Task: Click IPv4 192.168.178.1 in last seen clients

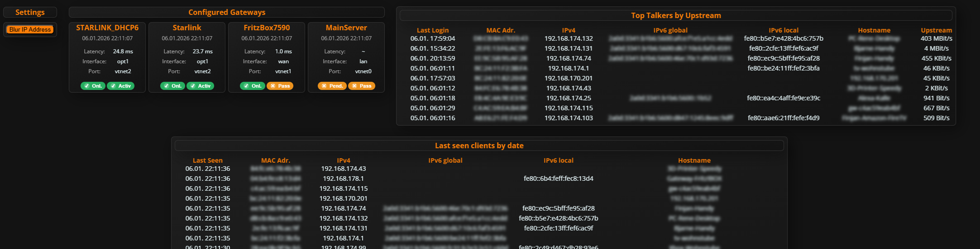Action: [x=344, y=179]
